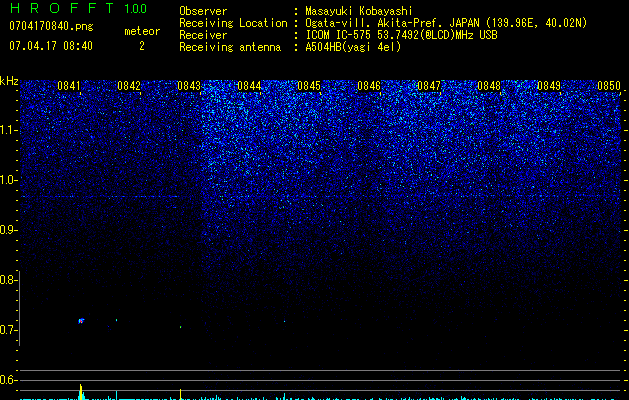Click the location text Ogata-vill. Akita-Pref. JAPAN
This screenshot has width=629, height=400.
[x=392, y=23]
